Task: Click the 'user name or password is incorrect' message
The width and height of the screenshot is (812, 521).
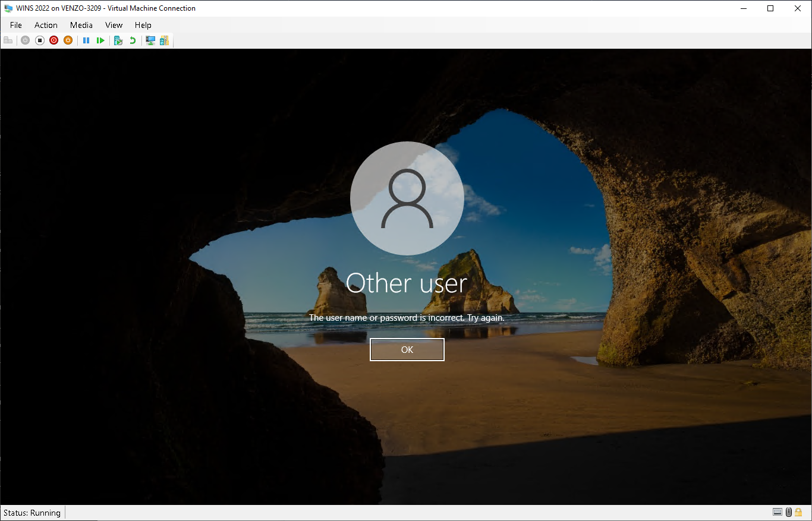Action: point(407,318)
